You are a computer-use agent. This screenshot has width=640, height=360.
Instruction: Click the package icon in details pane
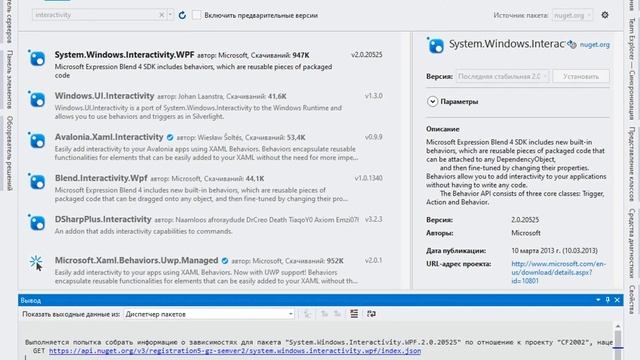pos(436,46)
